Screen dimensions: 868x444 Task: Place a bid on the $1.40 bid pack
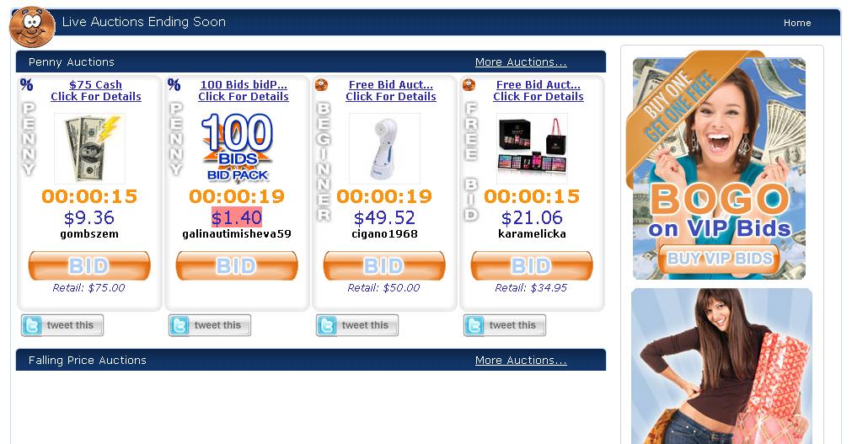click(237, 265)
